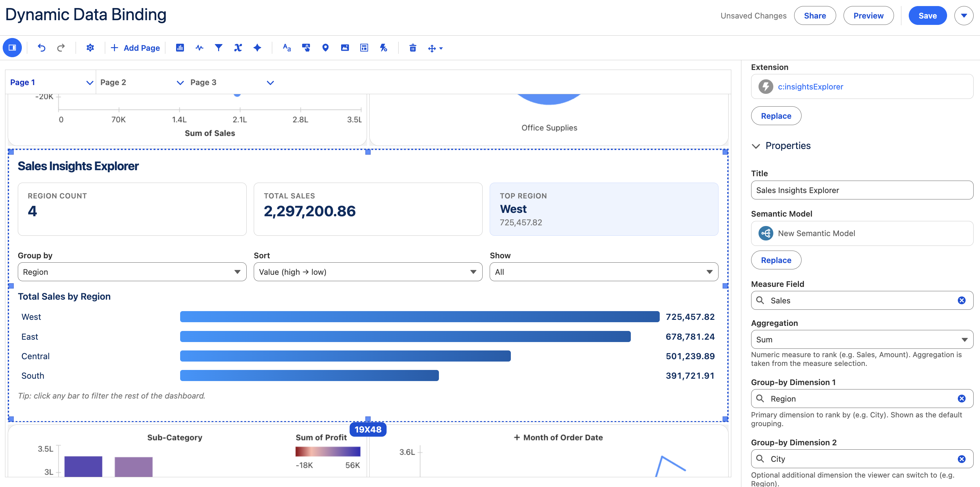Delete the selected widget with trash icon
The height and width of the screenshot is (487, 980).
[x=413, y=48]
